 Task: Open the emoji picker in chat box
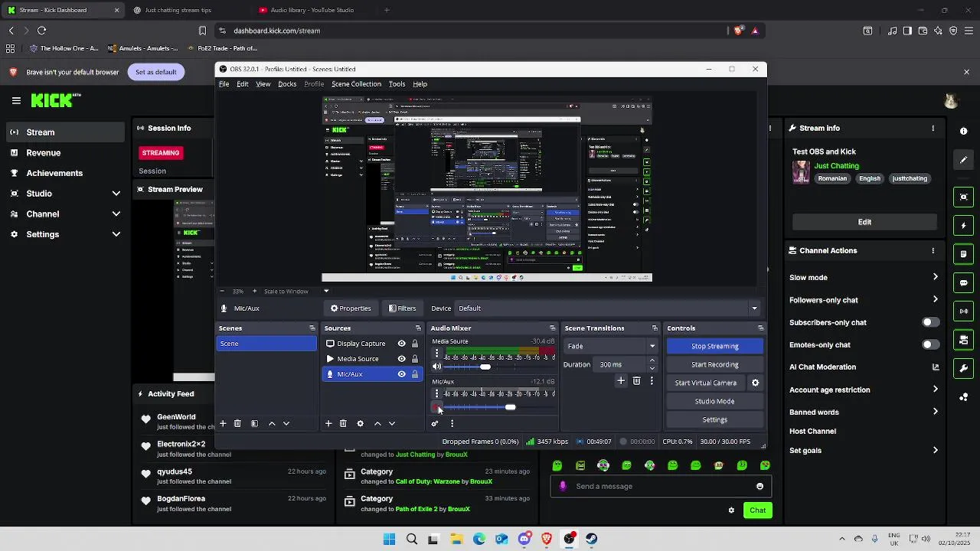(759, 487)
